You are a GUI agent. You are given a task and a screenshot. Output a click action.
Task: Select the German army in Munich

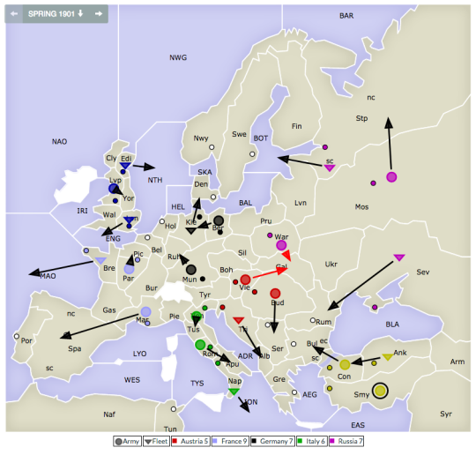[x=191, y=270]
